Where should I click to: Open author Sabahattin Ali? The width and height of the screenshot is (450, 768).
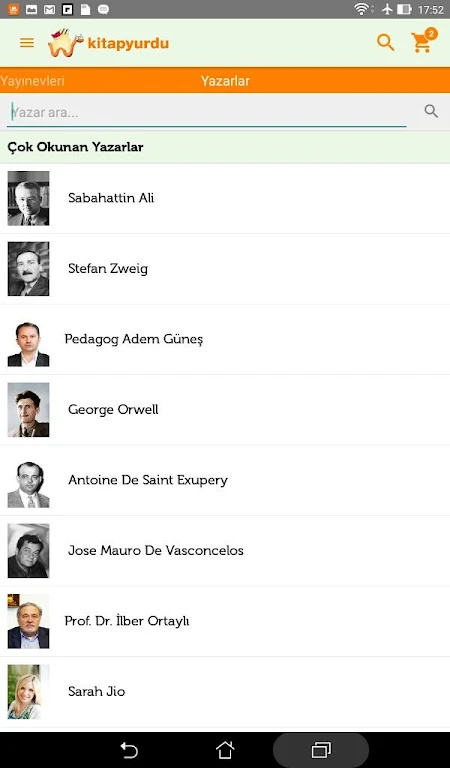pos(225,198)
